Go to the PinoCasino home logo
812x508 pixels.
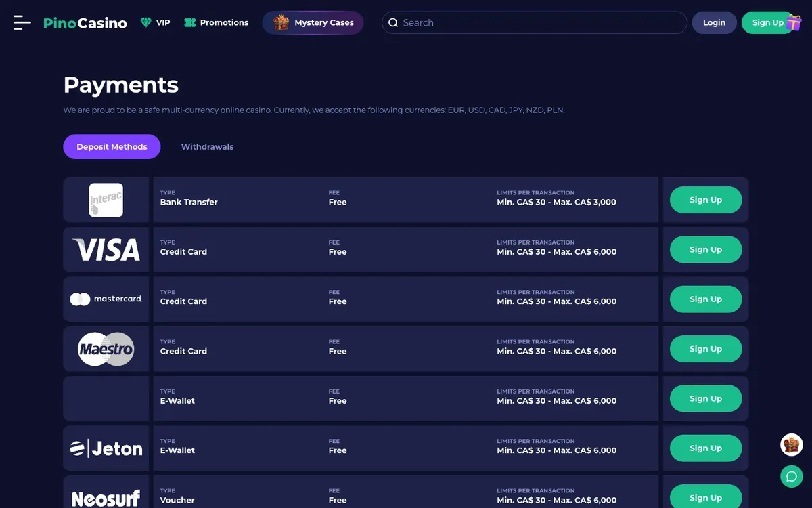coord(85,23)
